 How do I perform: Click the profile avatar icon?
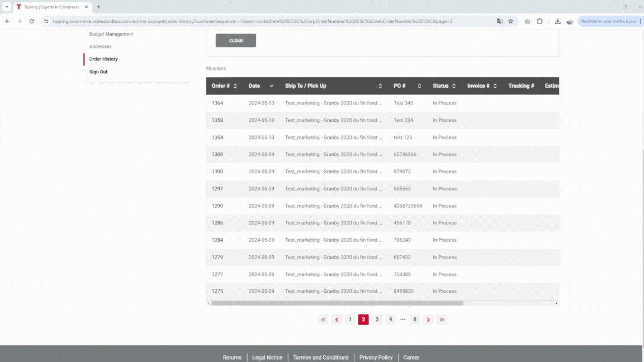[570, 21]
